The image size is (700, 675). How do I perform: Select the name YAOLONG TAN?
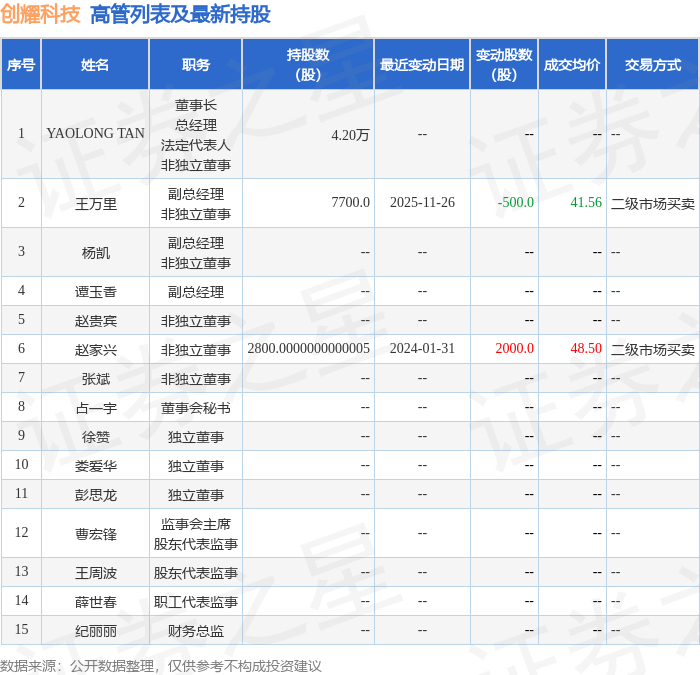[95, 133]
